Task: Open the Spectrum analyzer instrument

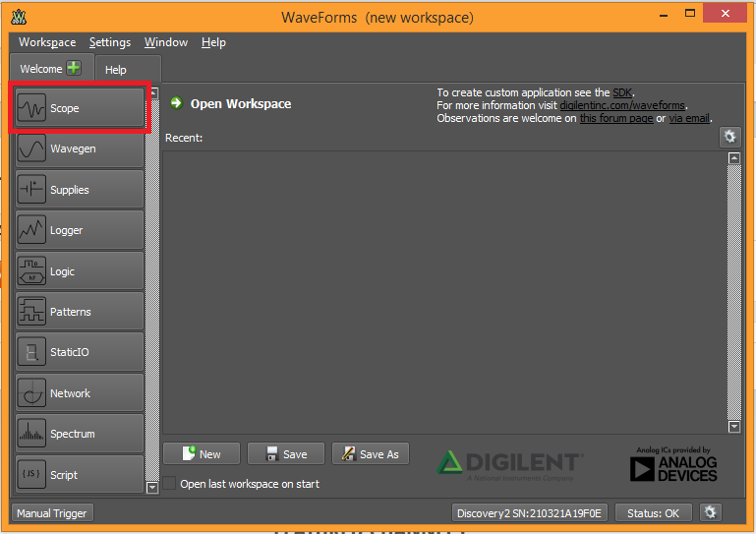Action: point(80,434)
